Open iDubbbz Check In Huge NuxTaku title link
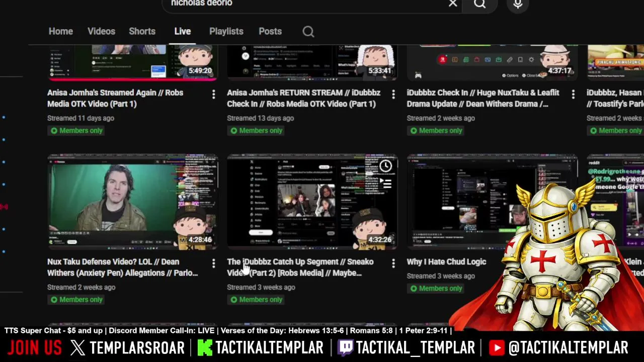The width and height of the screenshot is (644, 362). (x=483, y=98)
